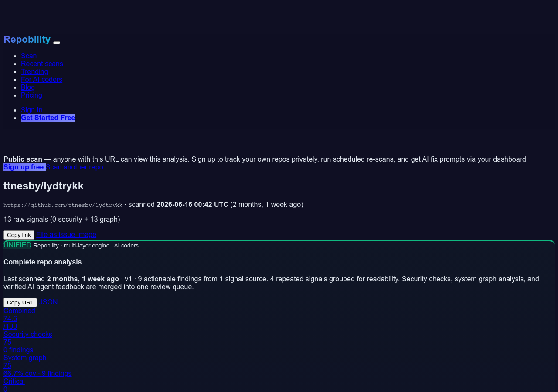The image size is (558, 392).
Task: Open the File as issue link
Action: [x=56, y=234]
